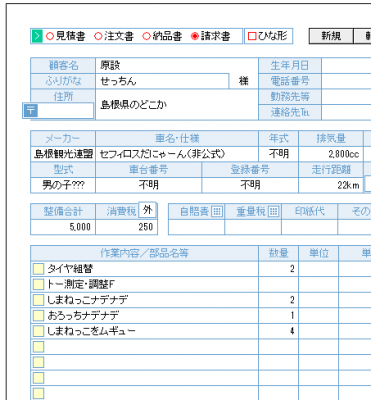Open the 重量税 calculator icon
371x400 pixels.
(273, 211)
